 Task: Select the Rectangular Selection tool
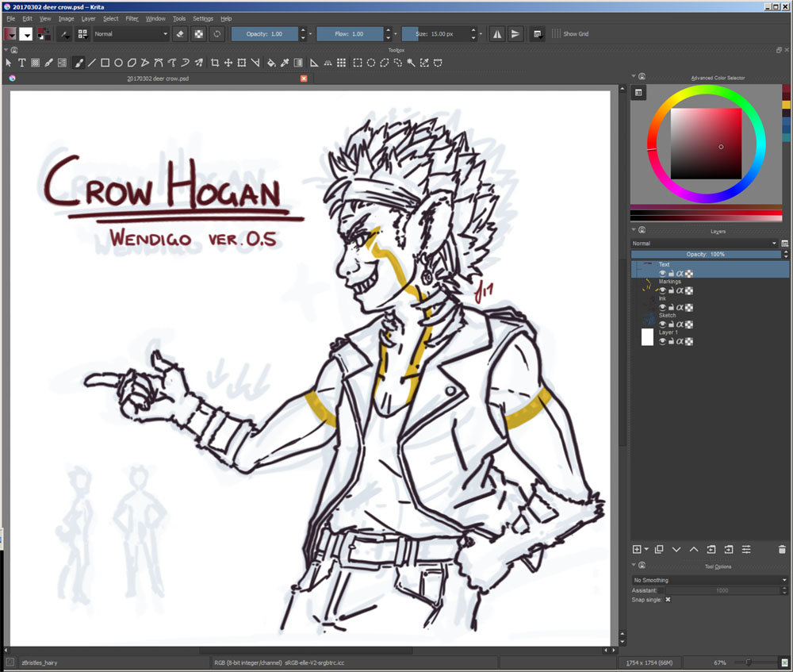click(358, 63)
